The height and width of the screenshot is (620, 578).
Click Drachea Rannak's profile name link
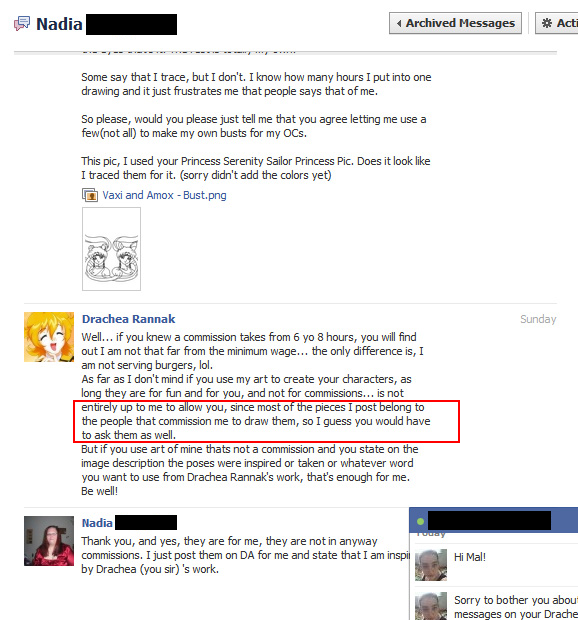click(128, 319)
